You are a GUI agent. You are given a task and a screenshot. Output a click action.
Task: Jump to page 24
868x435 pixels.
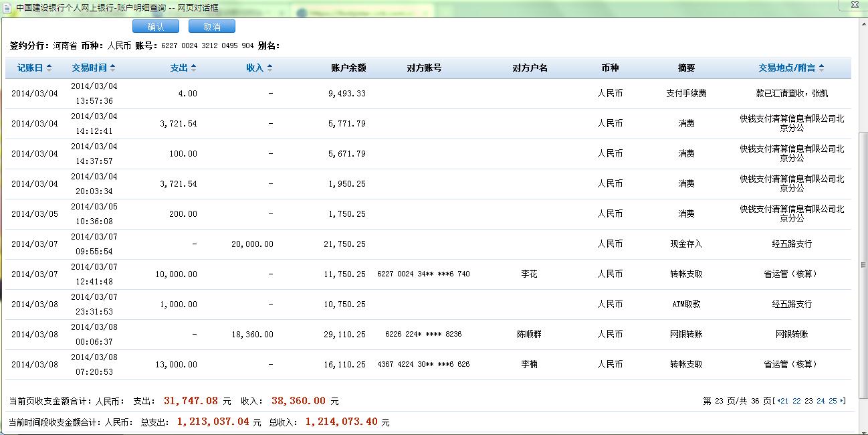(821, 401)
